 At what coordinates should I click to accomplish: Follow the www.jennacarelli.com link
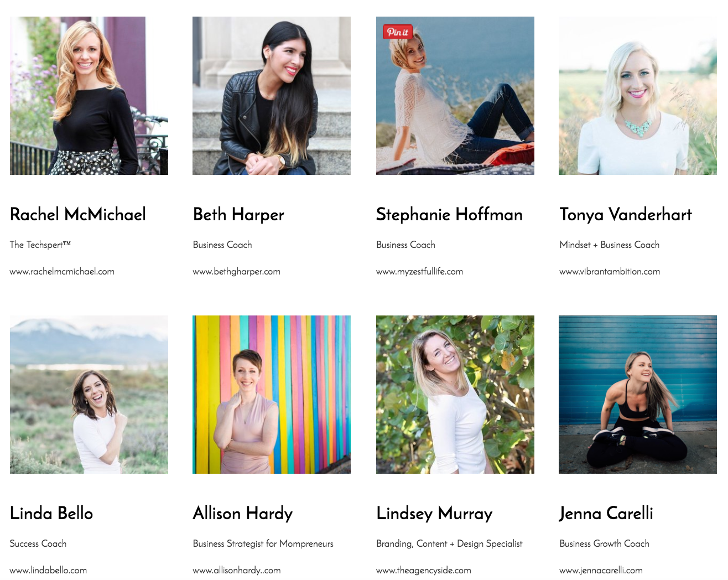point(601,570)
